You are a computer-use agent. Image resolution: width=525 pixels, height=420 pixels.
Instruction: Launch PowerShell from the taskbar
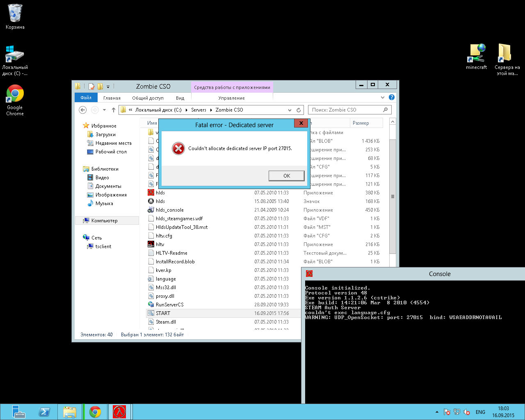44,412
